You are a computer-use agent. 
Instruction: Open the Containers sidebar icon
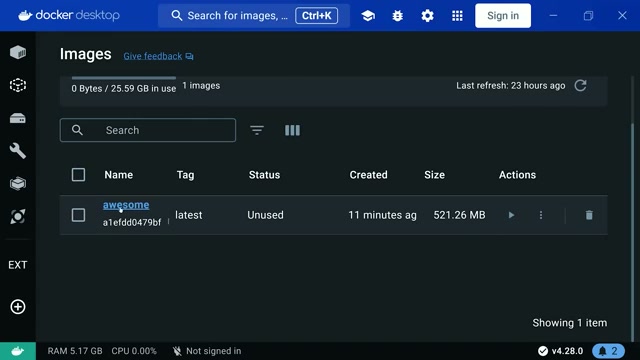(x=18, y=52)
